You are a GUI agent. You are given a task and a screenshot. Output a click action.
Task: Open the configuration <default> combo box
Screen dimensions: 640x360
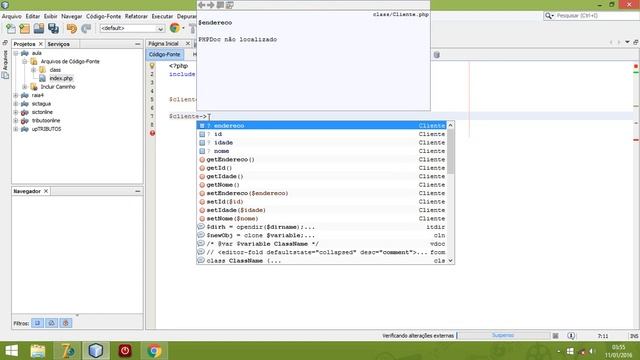(x=132, y=28)
